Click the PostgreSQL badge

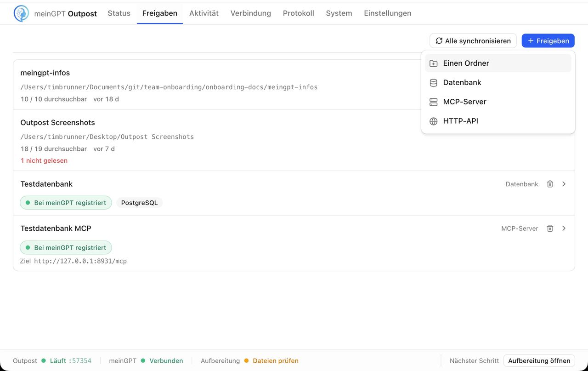coord(139,203)
